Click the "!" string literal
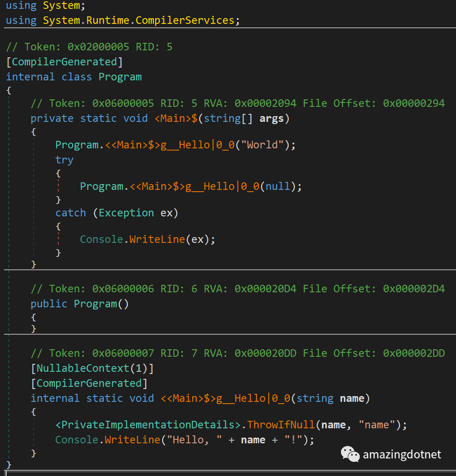456x476 pixels. (293, 440)
